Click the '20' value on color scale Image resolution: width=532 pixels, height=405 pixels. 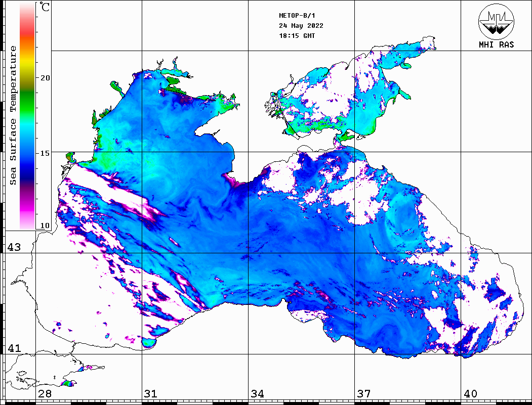click(x=45, y=78)
